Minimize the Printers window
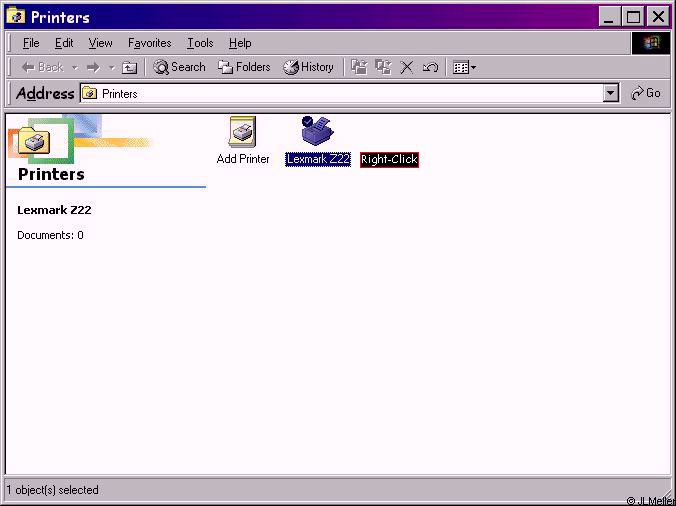The height and width of the screenshot is (506, 676). (609, 17)
